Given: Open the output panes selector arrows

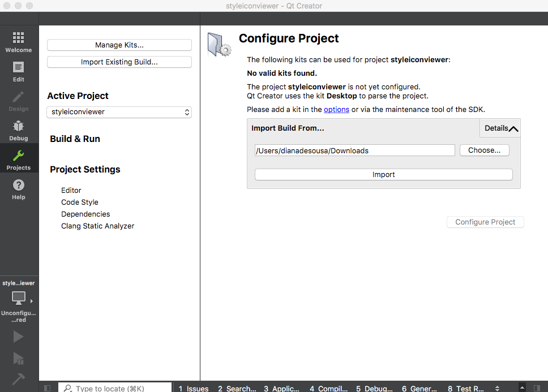Looking at the screenshot, I should 497,388.
